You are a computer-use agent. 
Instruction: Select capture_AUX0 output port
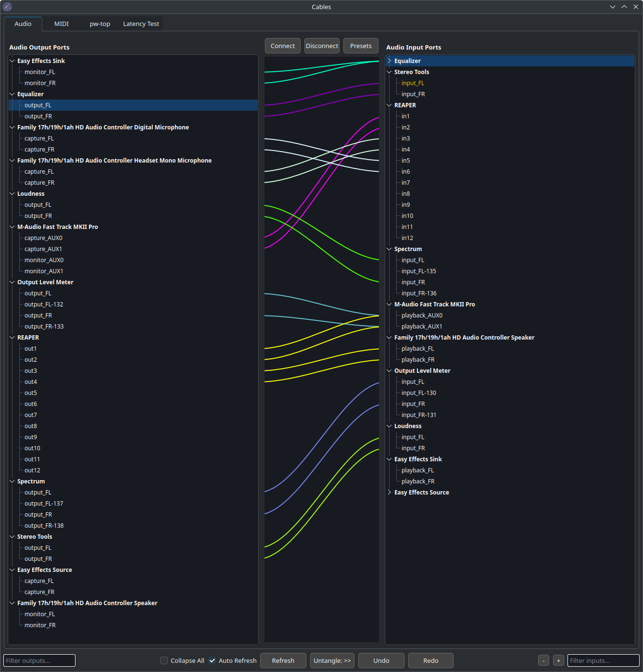coord(43,238)
